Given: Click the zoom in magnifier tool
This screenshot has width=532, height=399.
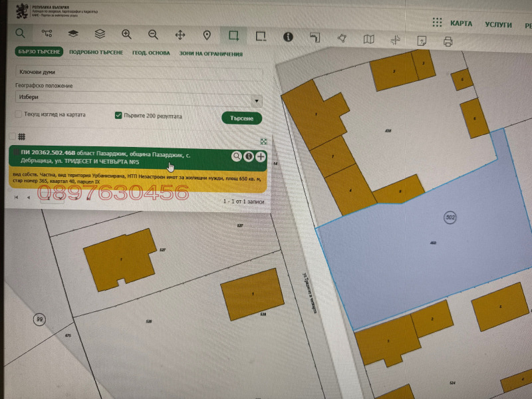Looking at the screenshot, I should click(x=126, y=35).
